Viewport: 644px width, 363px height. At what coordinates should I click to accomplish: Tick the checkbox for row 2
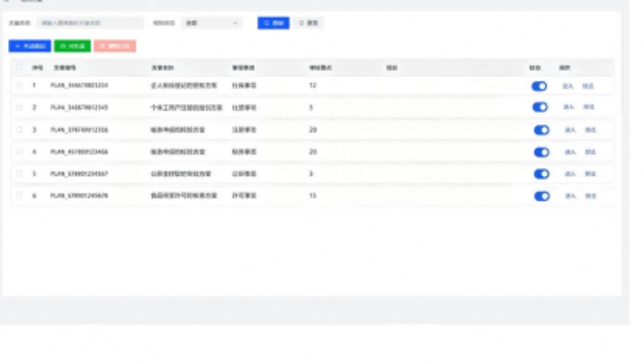pyautogui.click(x=19, y=107)
